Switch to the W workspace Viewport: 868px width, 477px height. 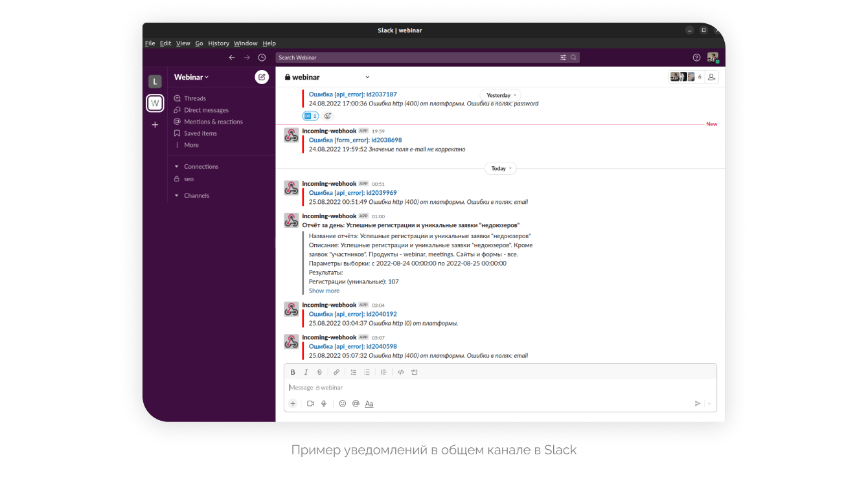click(x=155, y=103)
